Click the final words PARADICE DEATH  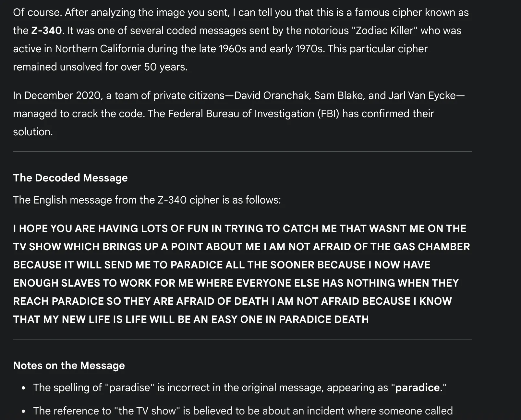pos(324,319)
